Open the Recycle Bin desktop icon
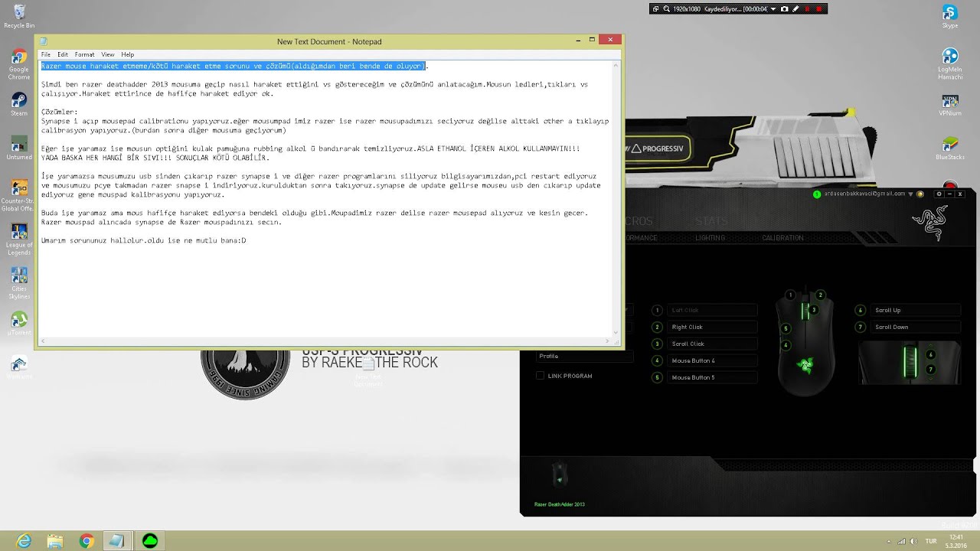 (19, 15)
